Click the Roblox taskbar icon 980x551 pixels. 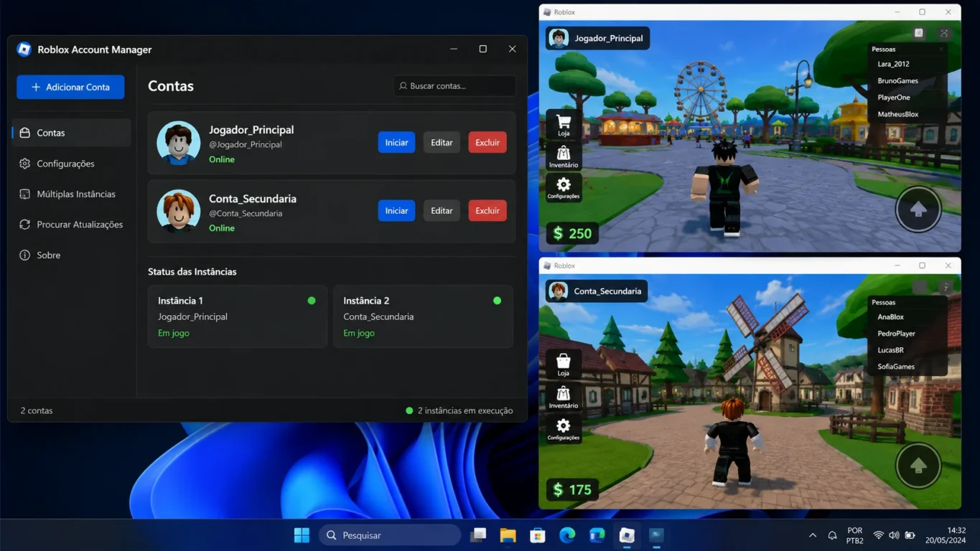tap(627, 535)
